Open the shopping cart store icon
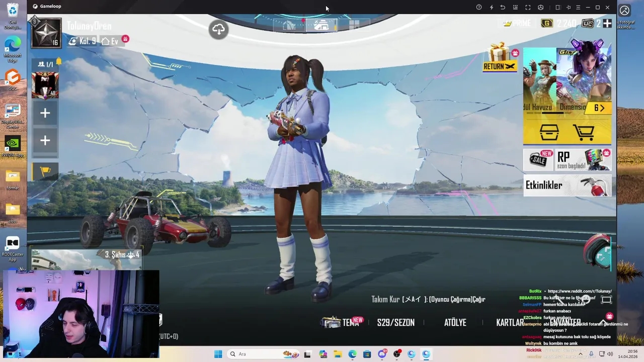This screenshot has height=362, width=644. pos(584,133)
